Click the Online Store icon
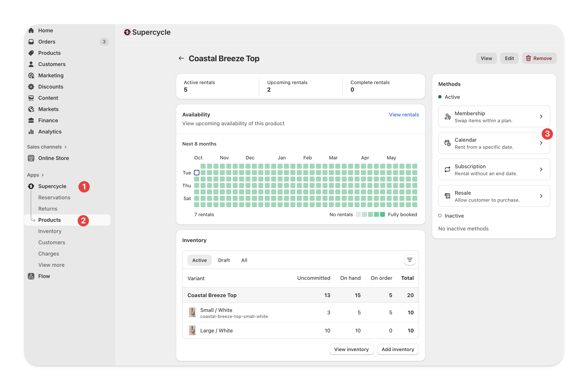The width and height of the screenshot is (588, 390). (31, 158)
